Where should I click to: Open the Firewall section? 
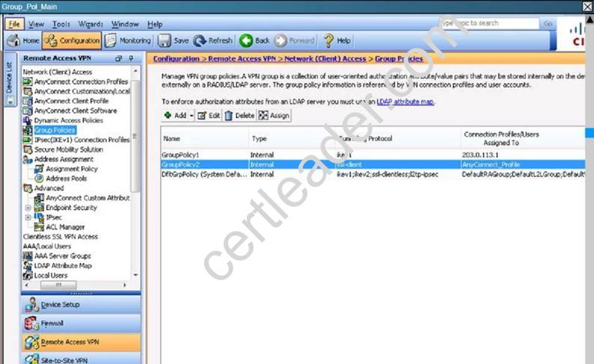(x=81, y=324)
